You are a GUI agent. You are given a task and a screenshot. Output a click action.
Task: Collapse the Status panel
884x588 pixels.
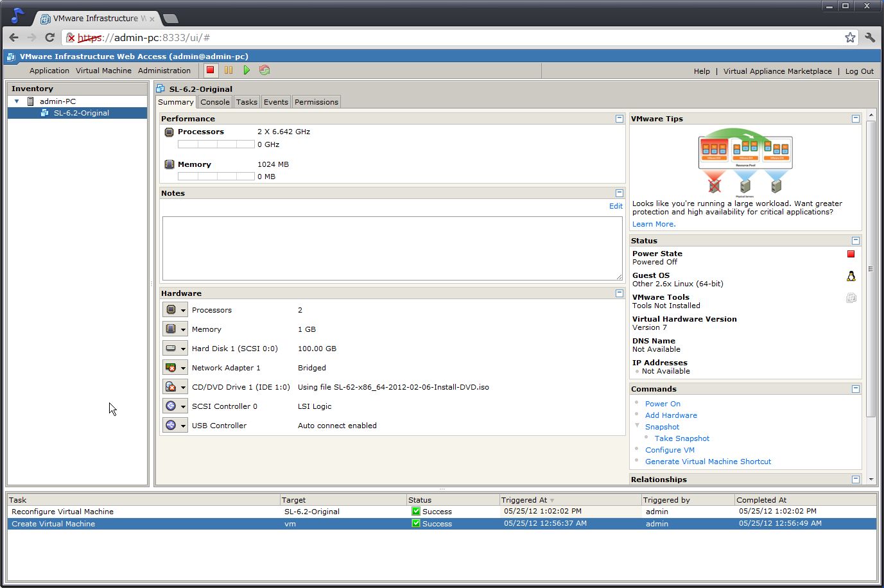[856, 241]
